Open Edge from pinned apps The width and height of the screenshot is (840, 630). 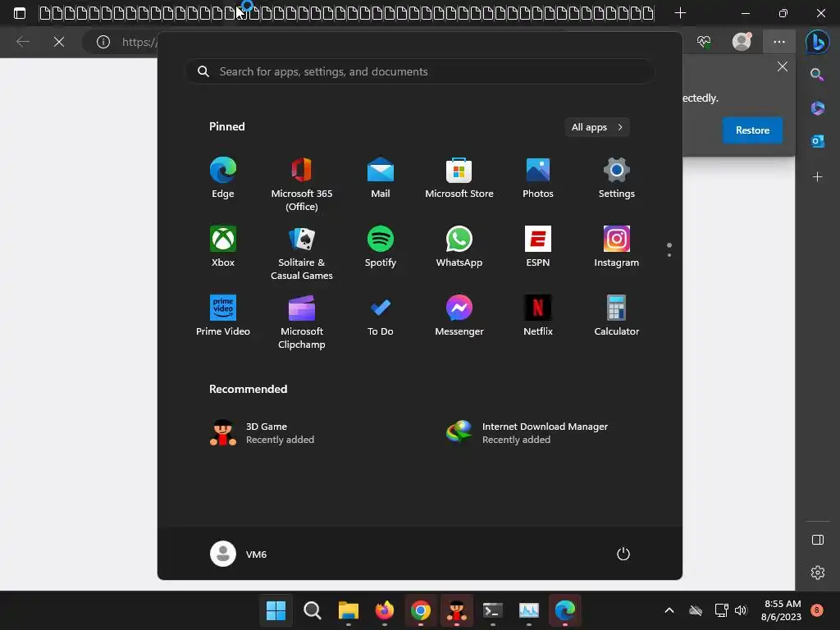pyautogui.click(x=223, y=178)
